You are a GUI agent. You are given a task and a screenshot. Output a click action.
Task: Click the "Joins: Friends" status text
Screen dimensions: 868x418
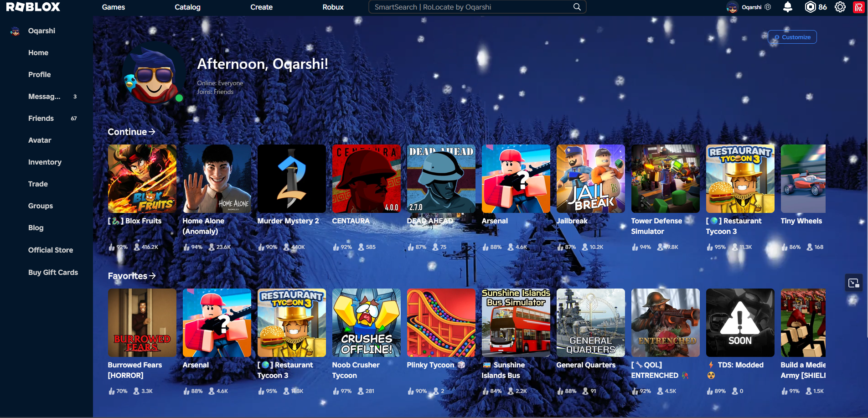coord(215,92)
